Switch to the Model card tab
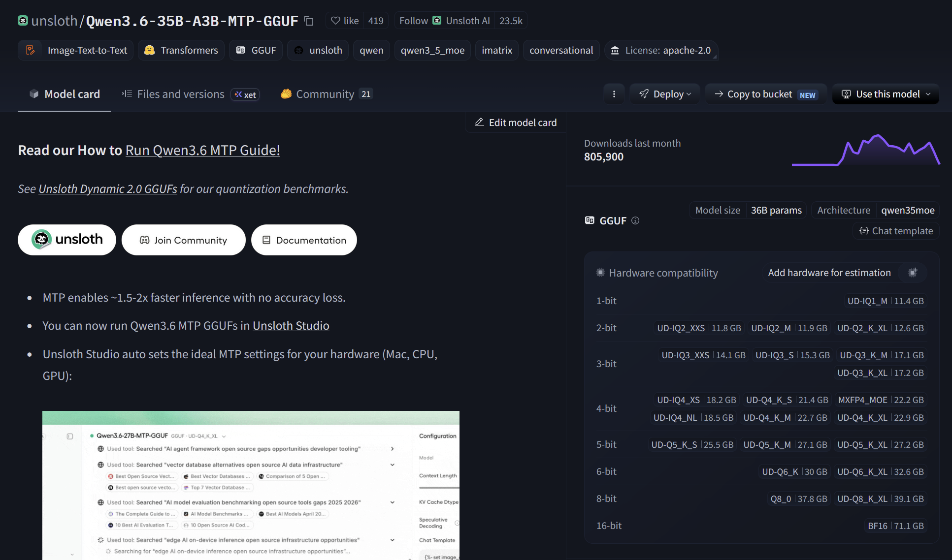This screenshot has width=952, height=560. point(64,94)
